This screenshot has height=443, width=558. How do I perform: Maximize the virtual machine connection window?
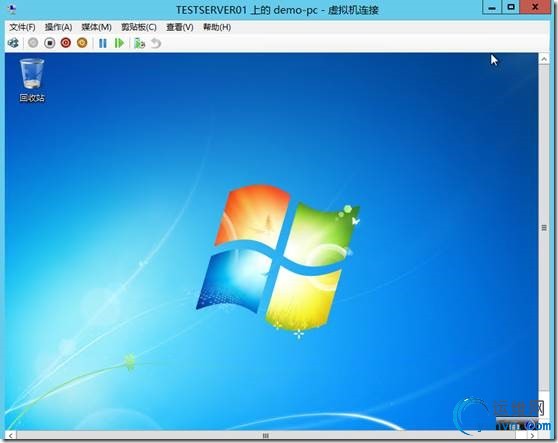tap(511, 7)
